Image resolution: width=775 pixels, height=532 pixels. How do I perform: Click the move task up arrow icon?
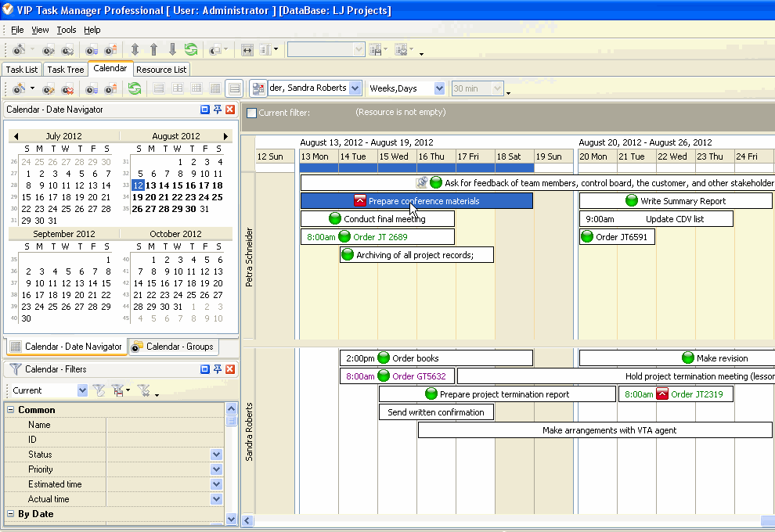pos(153,49)
